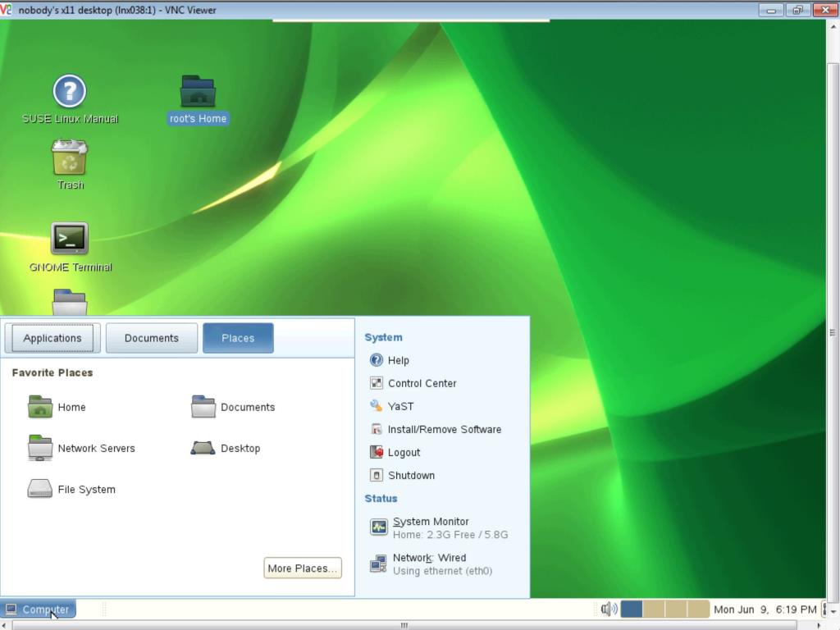The width and height of the screenshot is (840, 630).
Task: Click the VNC Viewer icon in title bar
Action: [x=6, y=10]
